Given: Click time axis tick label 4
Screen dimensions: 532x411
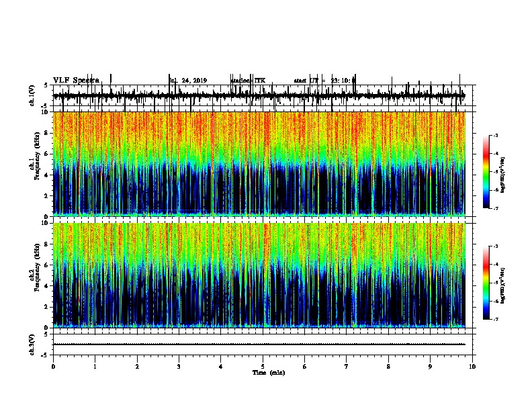Looking at the screenshot, I should pyautogui.click(x=221, y=367).
